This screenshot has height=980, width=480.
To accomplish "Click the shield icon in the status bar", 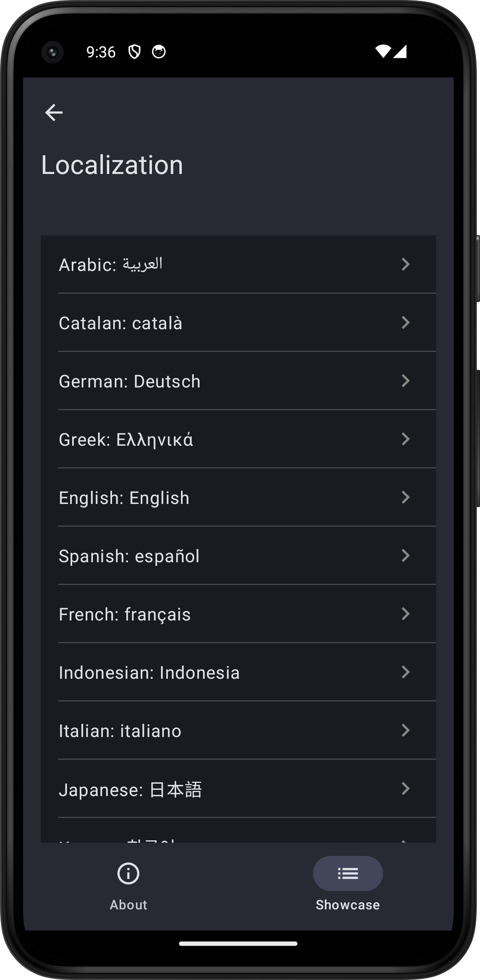I will (135, 51).
